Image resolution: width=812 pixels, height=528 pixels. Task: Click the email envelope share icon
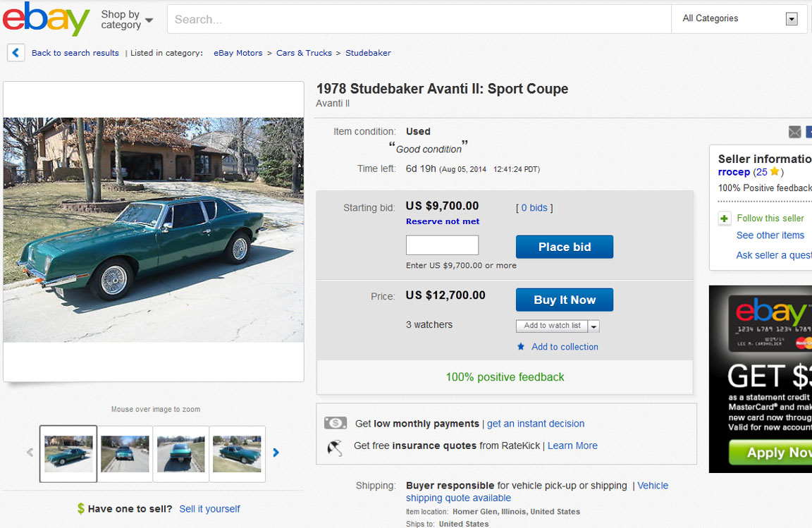[x=794, y=132]
